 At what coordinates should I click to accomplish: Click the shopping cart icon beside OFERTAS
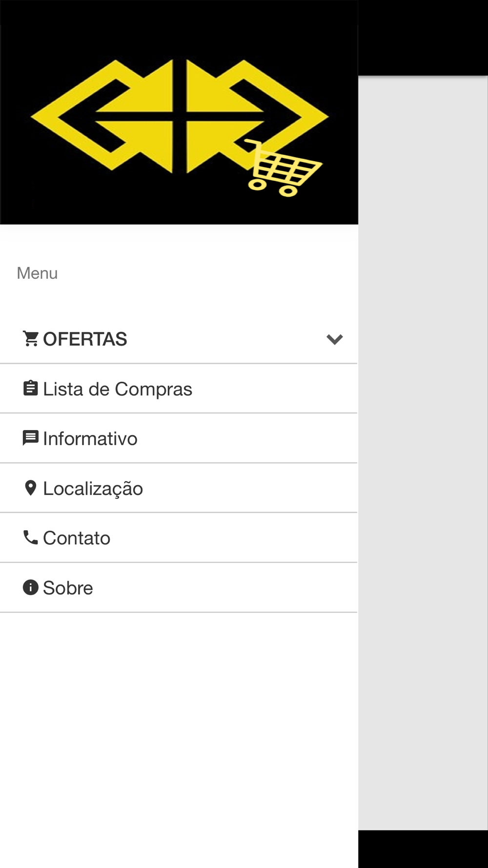pos(31,339)
